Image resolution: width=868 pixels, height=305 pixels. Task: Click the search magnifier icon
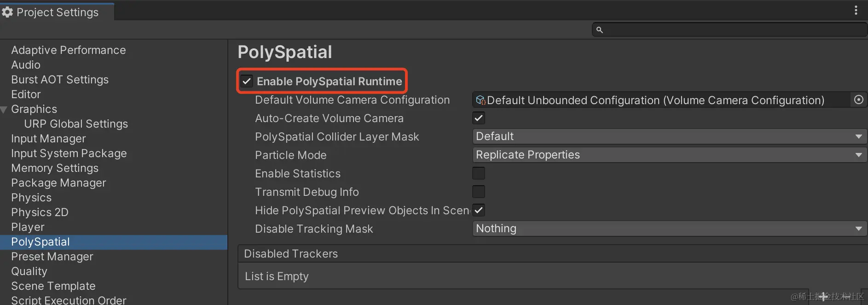(599, 30)
